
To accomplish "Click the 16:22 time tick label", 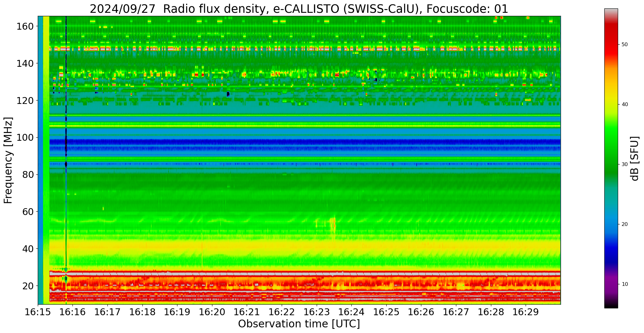I will 282,312.
